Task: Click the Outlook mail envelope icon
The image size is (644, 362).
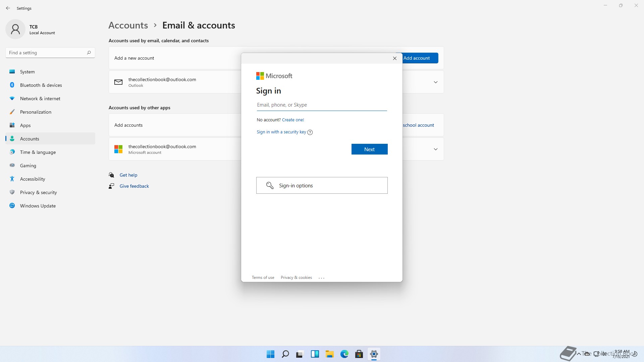Action: point(118,82)
